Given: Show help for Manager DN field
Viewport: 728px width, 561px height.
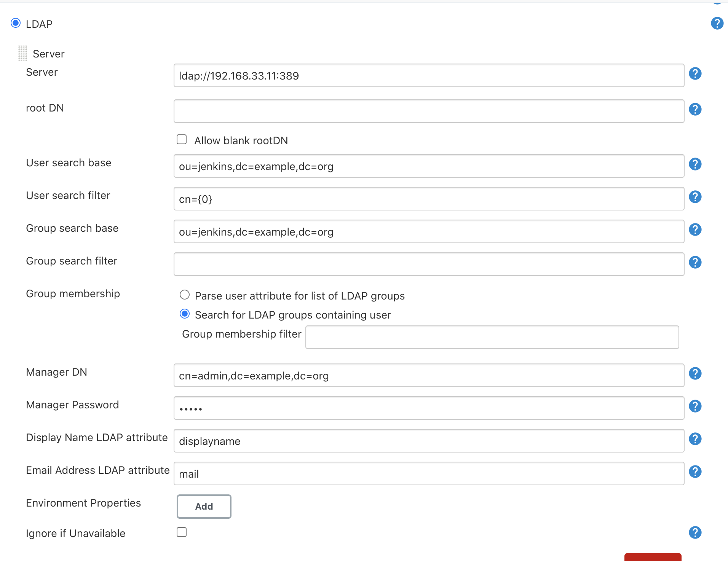Looking at the screenshot, I should [695, 373].
